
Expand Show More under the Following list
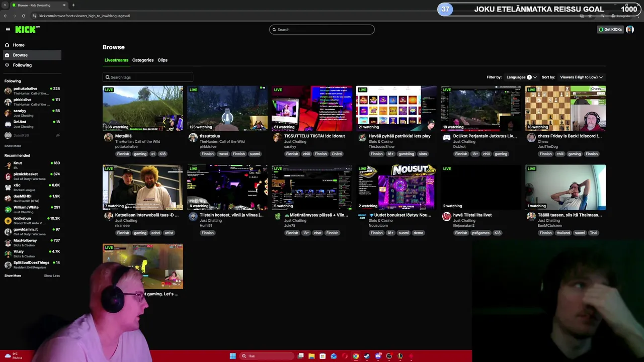coord(13,146)
